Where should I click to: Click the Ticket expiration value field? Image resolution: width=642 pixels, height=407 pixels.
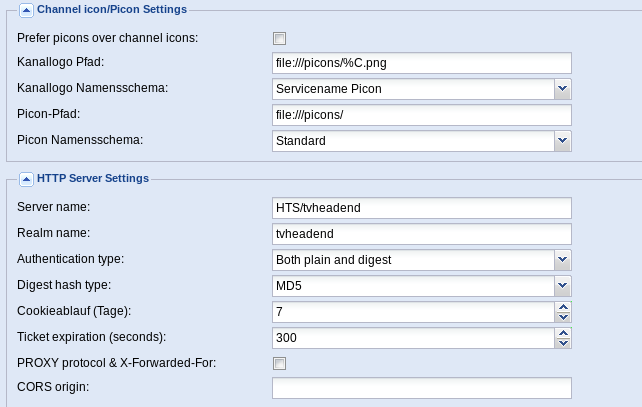click(x=414, y=338)
